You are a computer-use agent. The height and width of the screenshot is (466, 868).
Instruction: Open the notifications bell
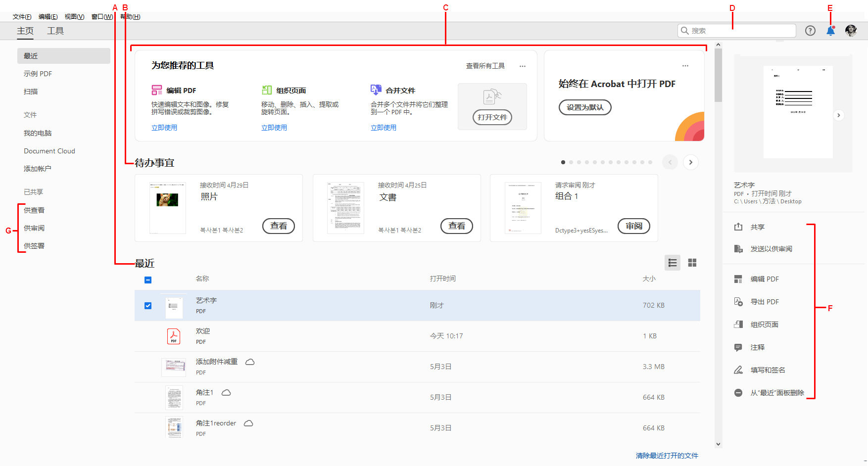(x=830, y=31)
